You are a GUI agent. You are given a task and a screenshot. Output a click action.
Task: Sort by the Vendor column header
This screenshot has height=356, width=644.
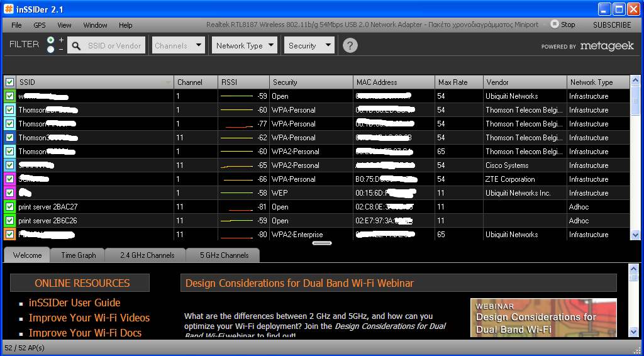coord(525,82)
